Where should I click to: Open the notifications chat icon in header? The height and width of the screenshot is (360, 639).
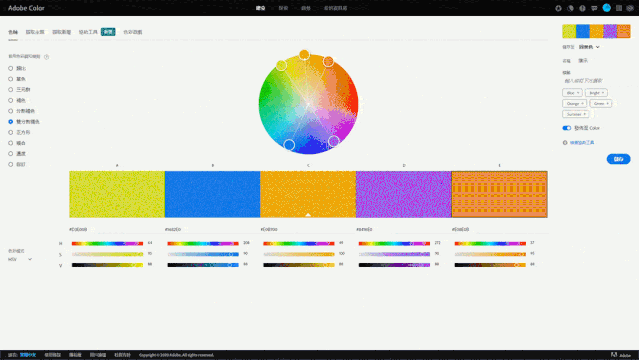594,8
